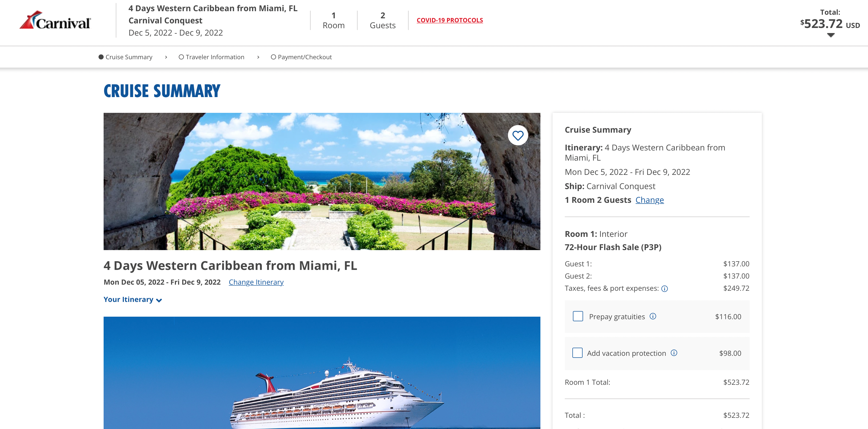
Task: Open vacation protection info icon
Action: click(673, 353)
